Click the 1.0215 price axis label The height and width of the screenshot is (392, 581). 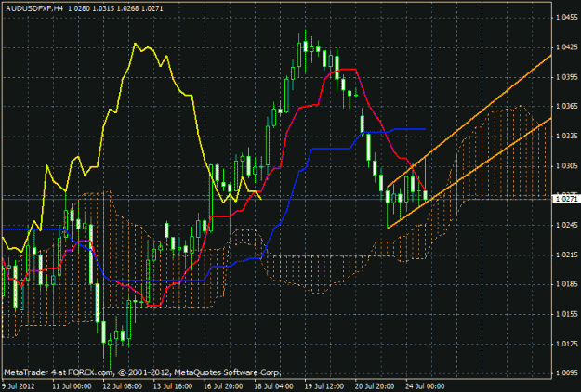point(567,255)
